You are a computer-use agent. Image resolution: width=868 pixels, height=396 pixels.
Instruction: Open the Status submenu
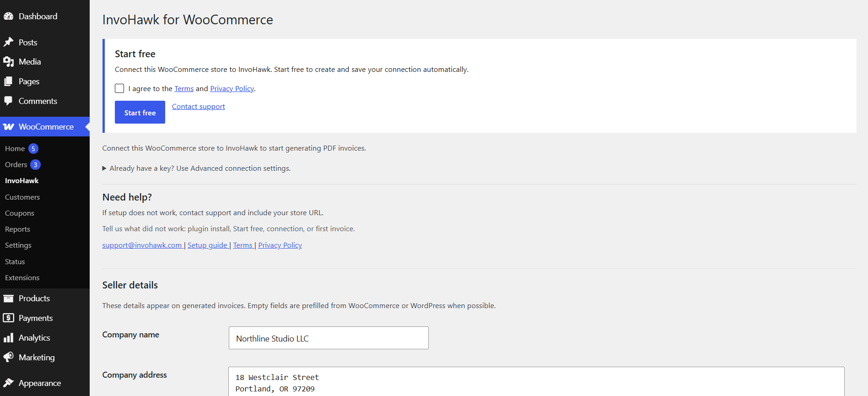tap(15, 262)
